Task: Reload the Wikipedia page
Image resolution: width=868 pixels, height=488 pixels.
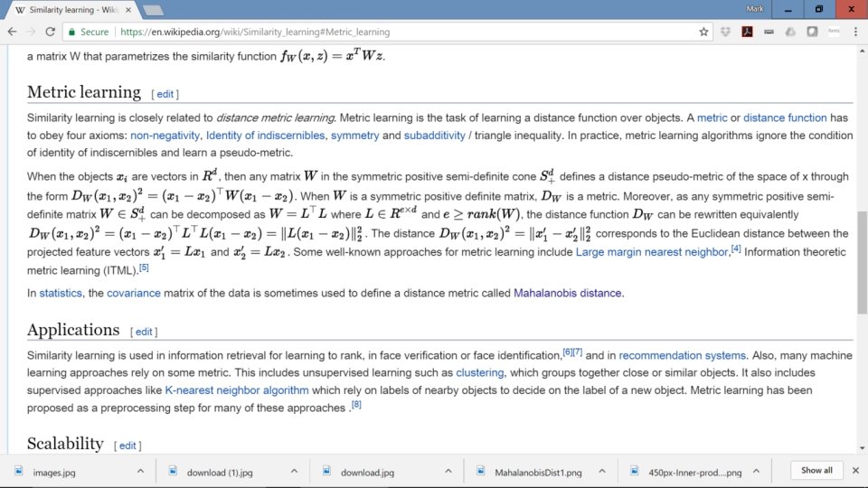Action: click(50, 33)
